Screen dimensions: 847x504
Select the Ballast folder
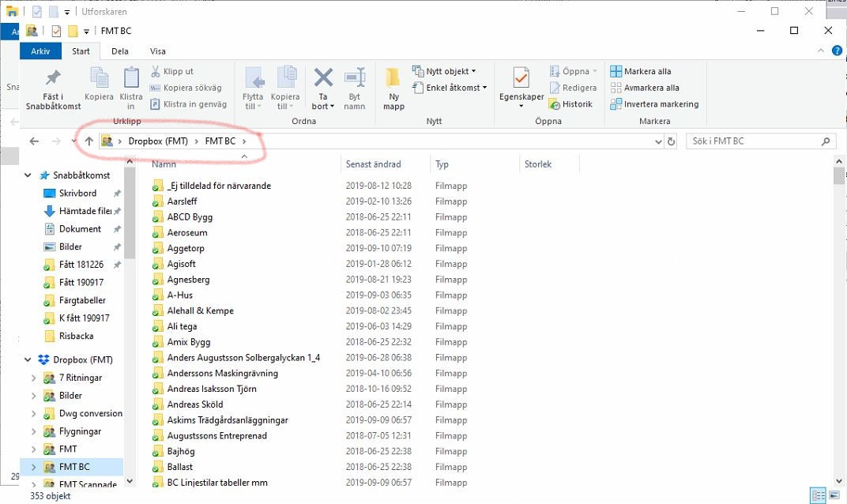tap(180, 467)
